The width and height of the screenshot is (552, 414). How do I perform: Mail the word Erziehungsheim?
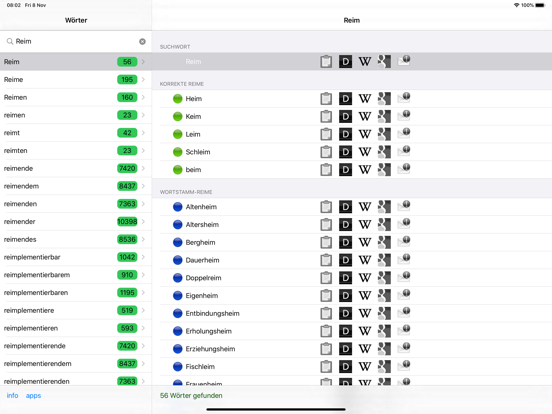pos(404,348)
